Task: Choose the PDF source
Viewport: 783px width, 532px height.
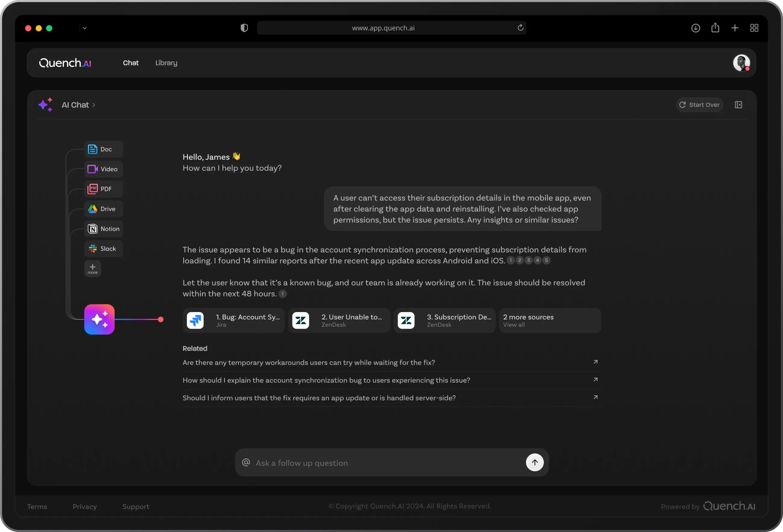Action: tap(103, 189)
